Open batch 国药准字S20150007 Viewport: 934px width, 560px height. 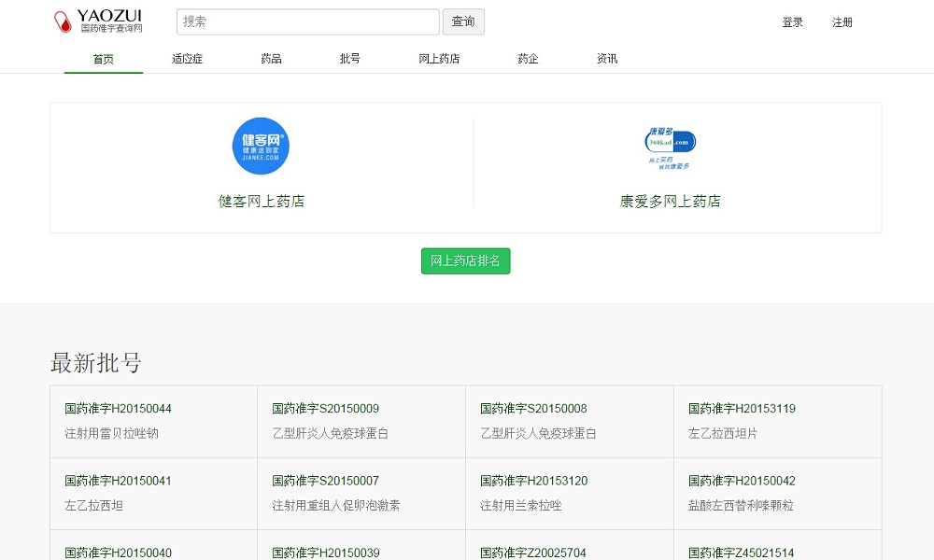click(x=326, y=481)
